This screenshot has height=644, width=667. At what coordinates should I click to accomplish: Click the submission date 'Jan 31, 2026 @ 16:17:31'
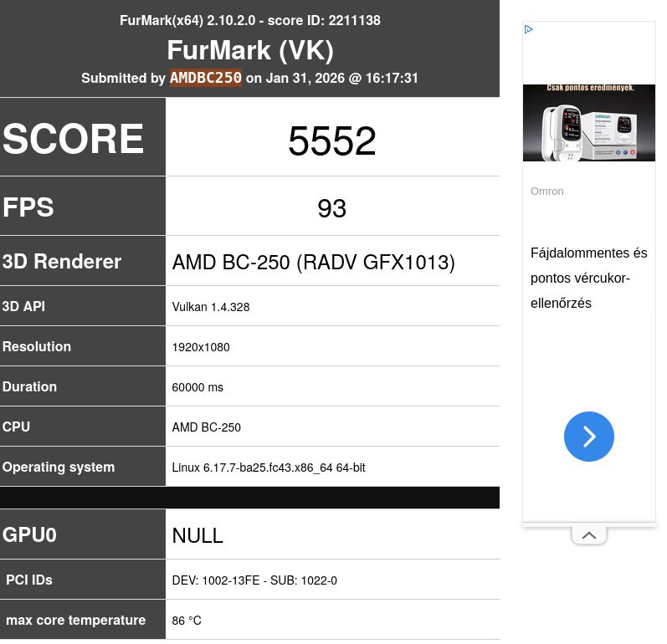(x=342, y=79)
